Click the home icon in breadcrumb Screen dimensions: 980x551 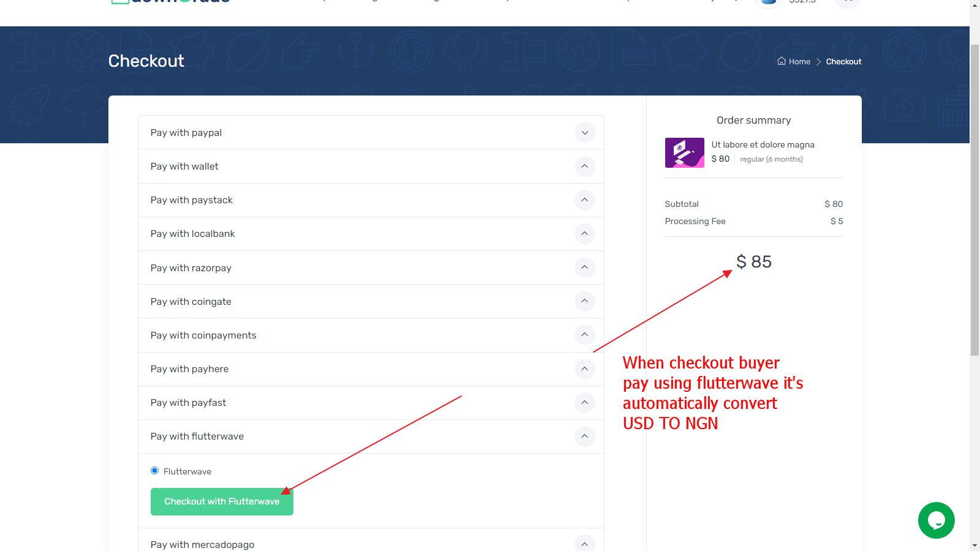[x=782, y=61]
